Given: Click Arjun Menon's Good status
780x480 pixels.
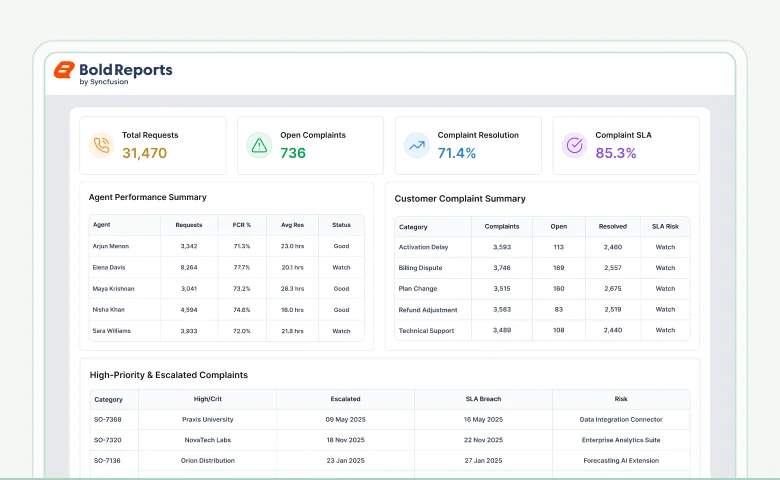Looking at the screenshot, I should [341, 246].
